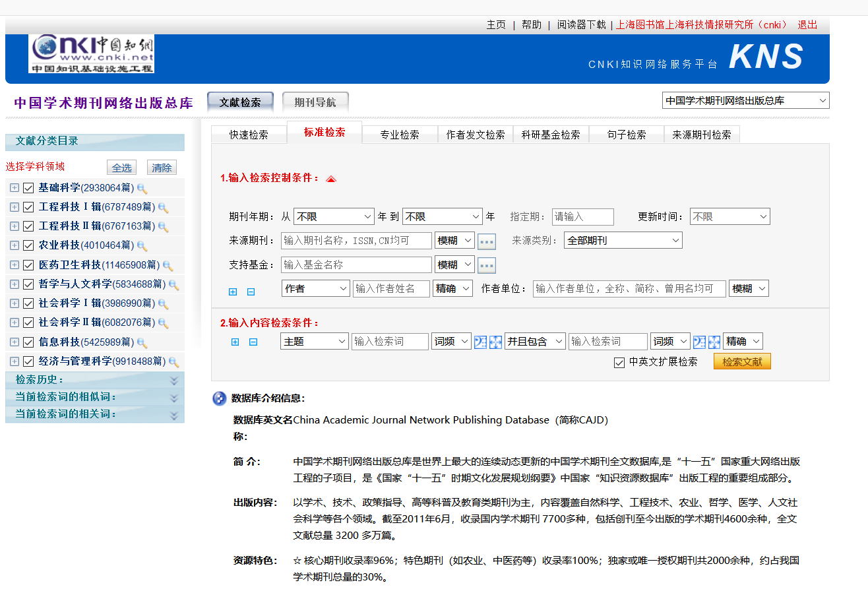868x591 pixels.
Task: Open the fund picker beside 支持基金
Action: (x=487, y=265)
